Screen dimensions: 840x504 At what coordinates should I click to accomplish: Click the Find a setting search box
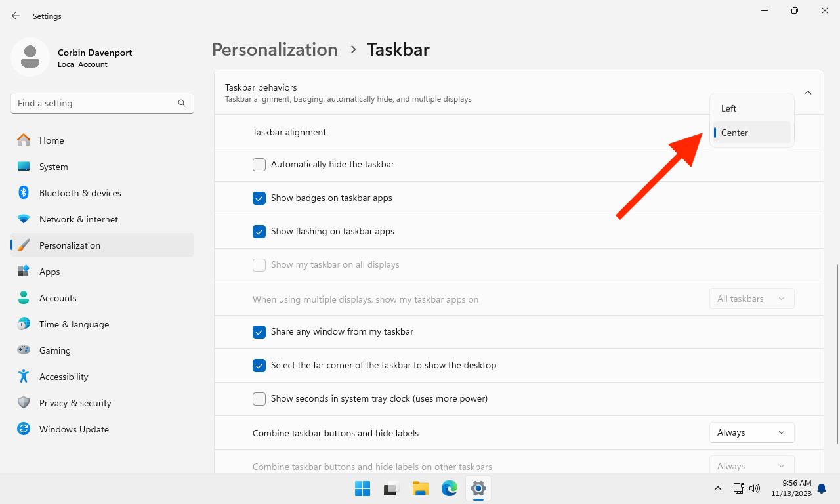click(102, 102)
